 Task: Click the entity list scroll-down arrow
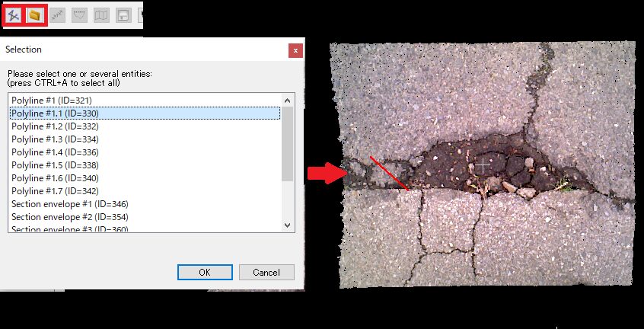[287, 225]
